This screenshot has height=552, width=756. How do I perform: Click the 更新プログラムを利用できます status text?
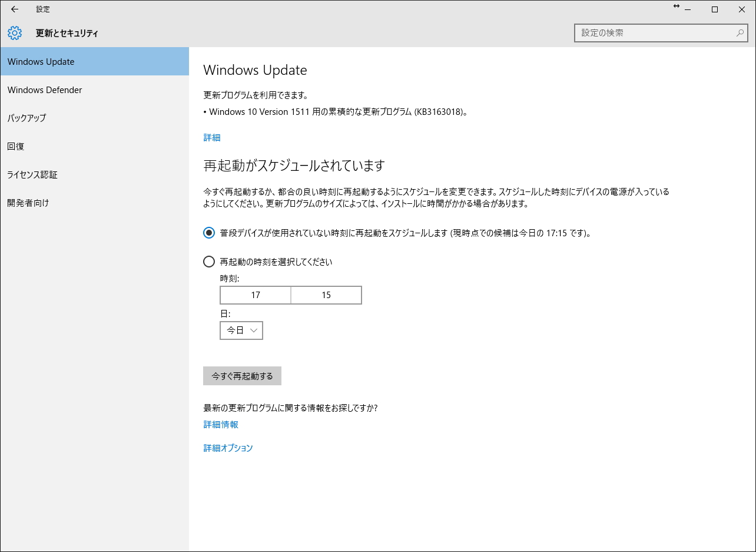pos(256,95)
